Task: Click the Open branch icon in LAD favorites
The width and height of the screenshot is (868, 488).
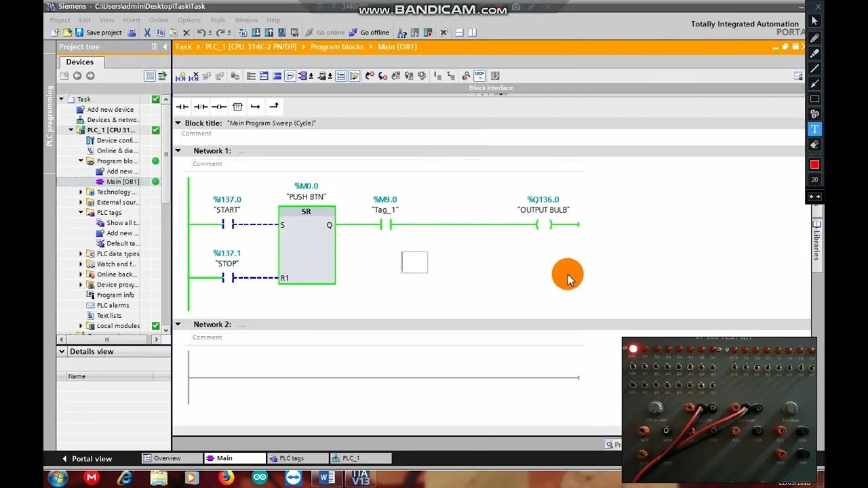Action: click(x=255, y=106)
